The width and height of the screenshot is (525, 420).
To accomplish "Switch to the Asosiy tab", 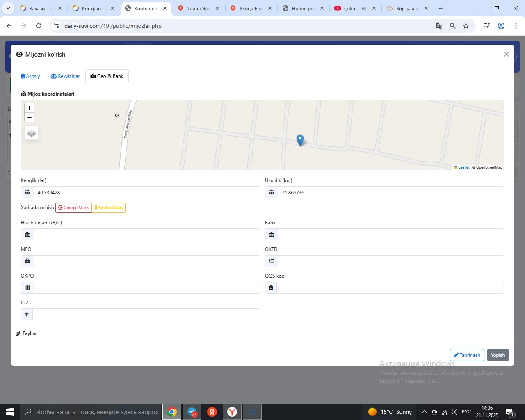I will pyautogui.click(x=30, y=76).
